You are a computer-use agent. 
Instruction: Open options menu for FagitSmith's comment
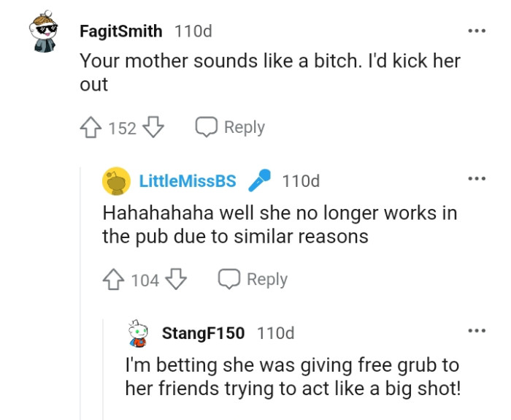tap(476, 31)
